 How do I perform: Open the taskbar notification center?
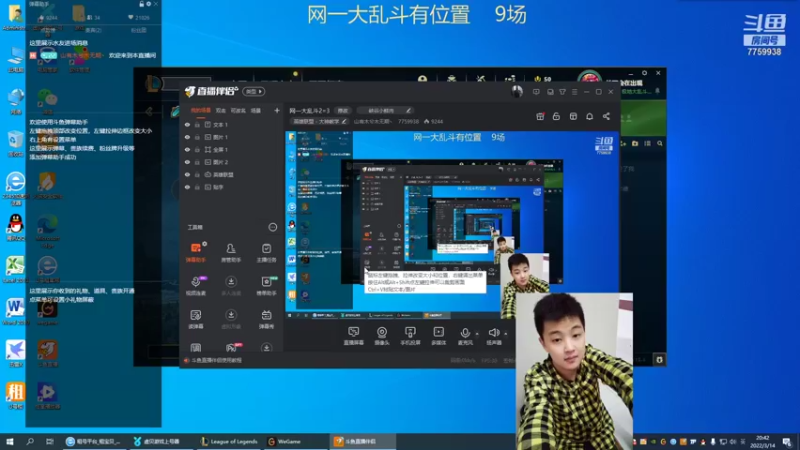click(x=787, y=441)
